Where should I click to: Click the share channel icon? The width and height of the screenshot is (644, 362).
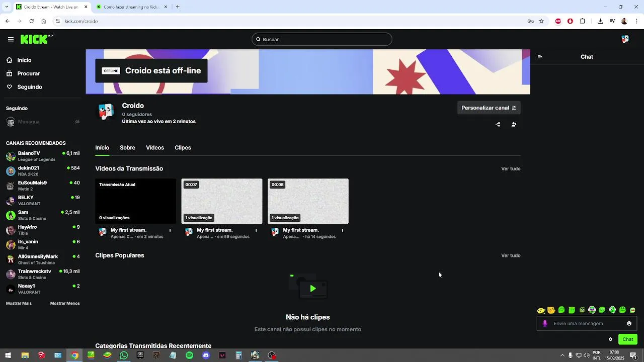[498, 124]
